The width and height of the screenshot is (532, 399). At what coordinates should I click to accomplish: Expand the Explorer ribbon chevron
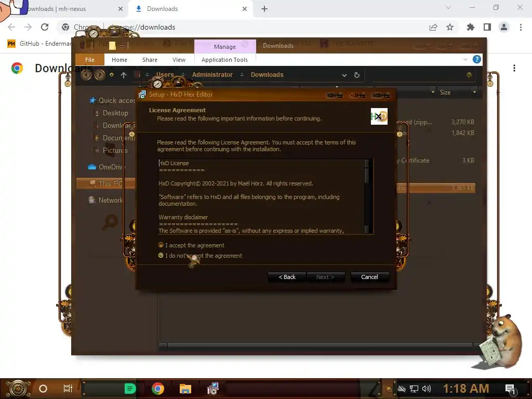click(x=465, y=59)
